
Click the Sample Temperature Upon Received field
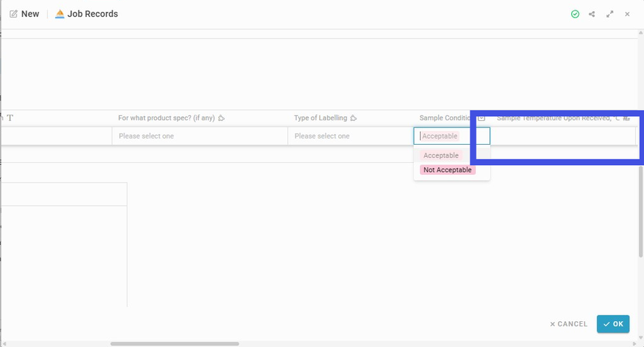click(563, 136)
